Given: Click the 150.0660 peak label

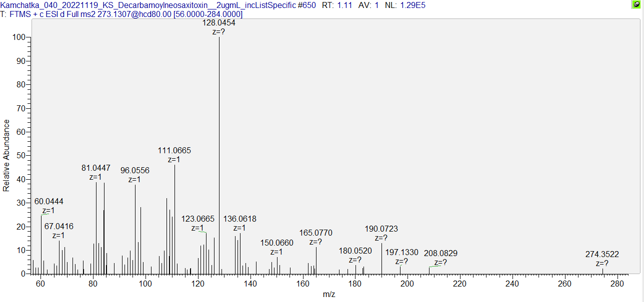Looking at the screenshot, I should (x=277, y=243).
